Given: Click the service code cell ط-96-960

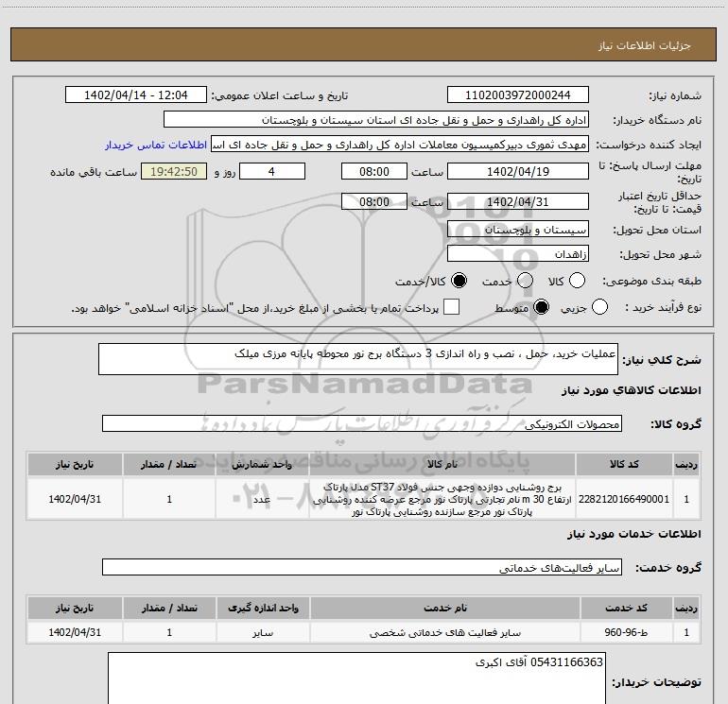Looking at the screenshot, I should point(626,632).
